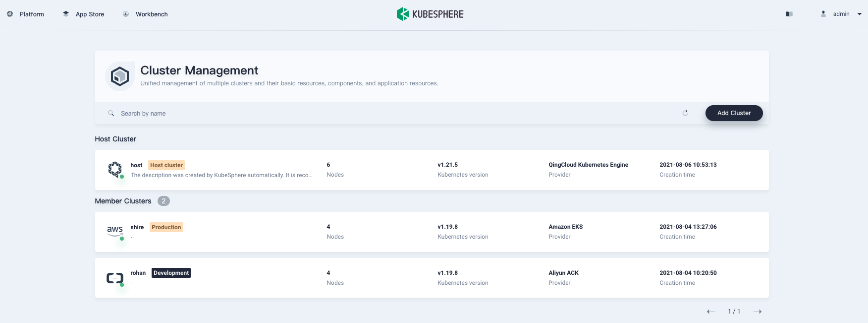The height and width of the screenshot is (323, 868).
Task: Click the Aliyun icon for rohan cluster
Action: [x=115, y=278]
